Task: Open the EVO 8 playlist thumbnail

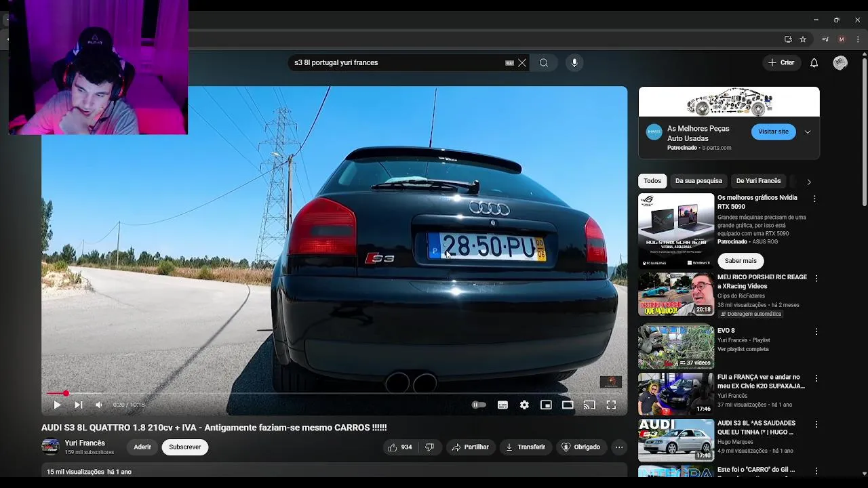Action: (x=676, y=347)
